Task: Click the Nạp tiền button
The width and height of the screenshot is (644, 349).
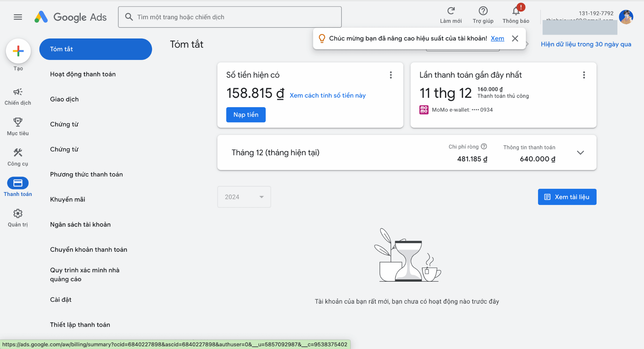Action: [246, 115]
